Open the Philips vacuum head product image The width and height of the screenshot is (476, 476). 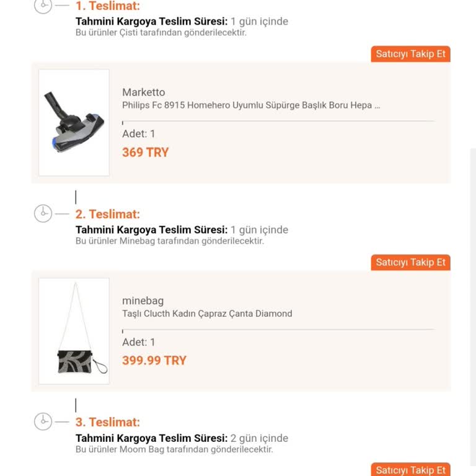pyautogui.click(x=74, y=122)
